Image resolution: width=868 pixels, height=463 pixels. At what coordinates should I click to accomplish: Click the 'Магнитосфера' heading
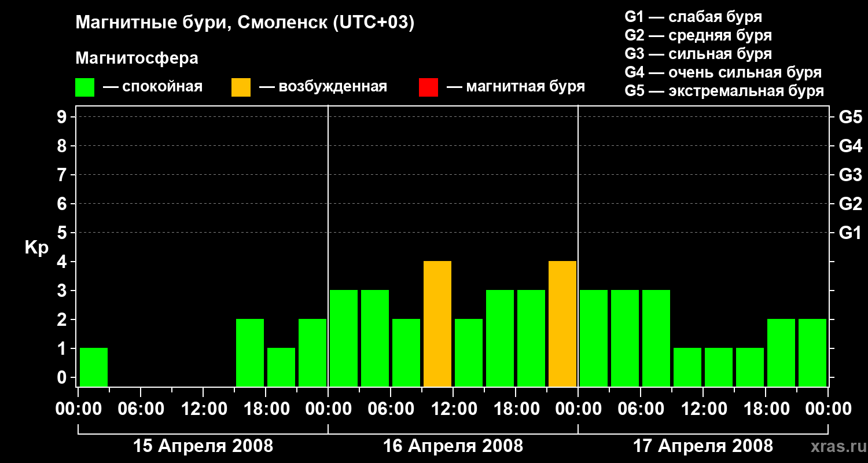coord(137,58)
